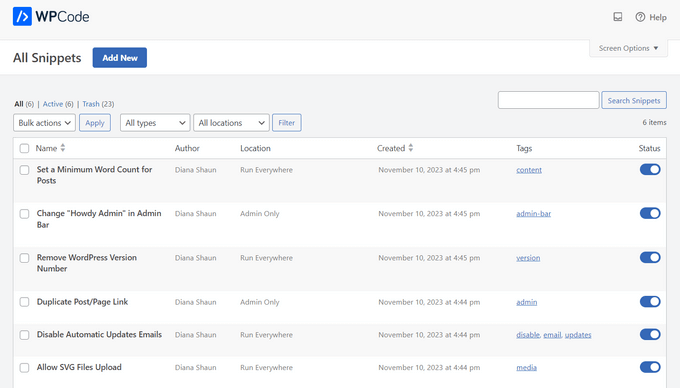Switch off Duplicate Post/Page Link status
This screenshot has height=388, width=680.
pyautogui.click(x=650, y=301)
